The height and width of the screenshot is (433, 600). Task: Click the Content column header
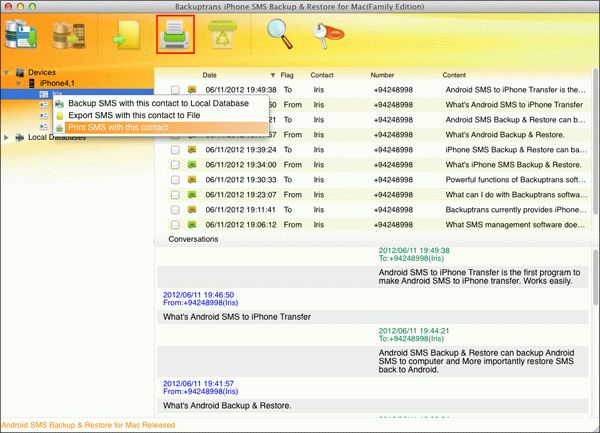click(454, 75)
